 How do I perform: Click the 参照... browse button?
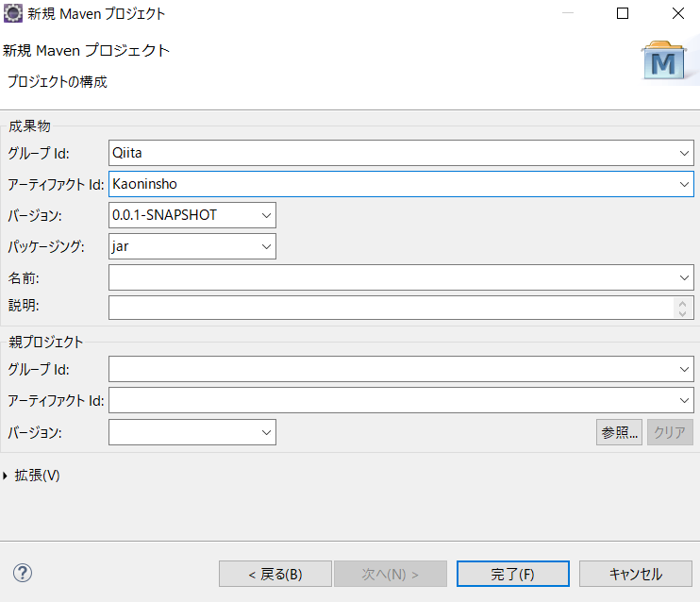point(619,432)
